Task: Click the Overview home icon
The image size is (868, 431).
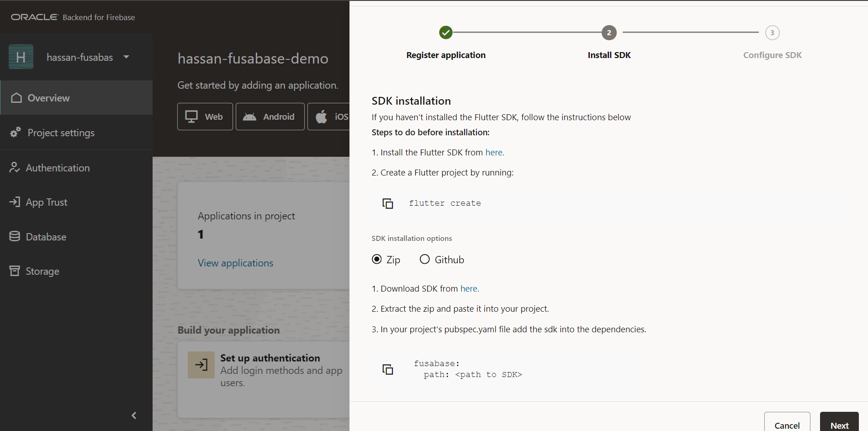Action: point(16,98)
